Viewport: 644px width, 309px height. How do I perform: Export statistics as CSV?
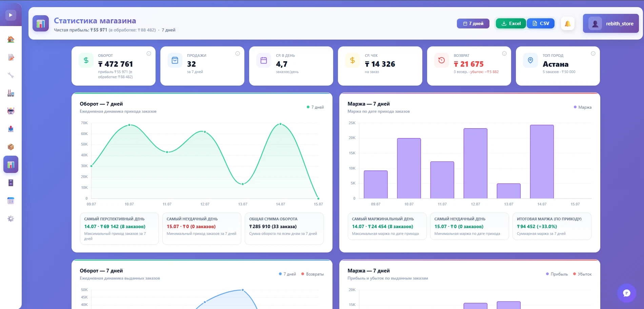541,23
